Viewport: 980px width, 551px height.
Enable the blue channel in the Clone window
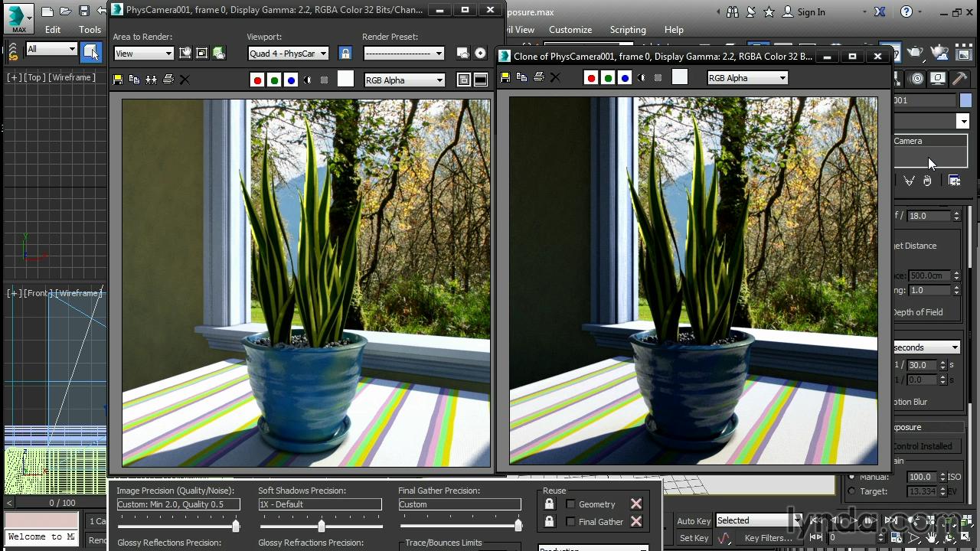[625, 77]
